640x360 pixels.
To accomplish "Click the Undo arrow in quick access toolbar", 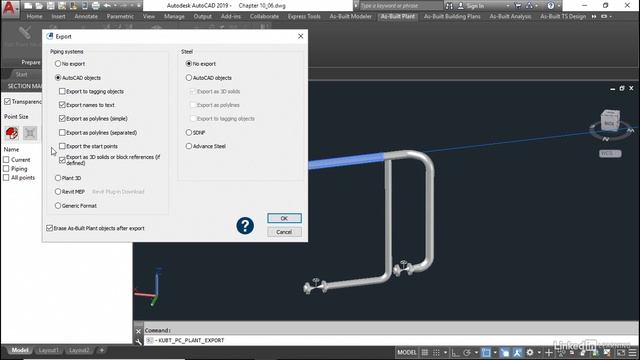I will coord(107,6).
